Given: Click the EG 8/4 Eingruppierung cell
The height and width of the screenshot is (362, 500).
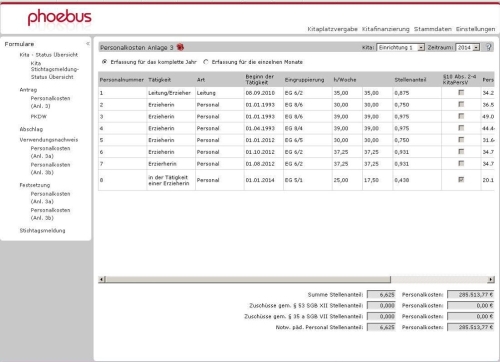Looking at the screenshot, I should point(308,128).
